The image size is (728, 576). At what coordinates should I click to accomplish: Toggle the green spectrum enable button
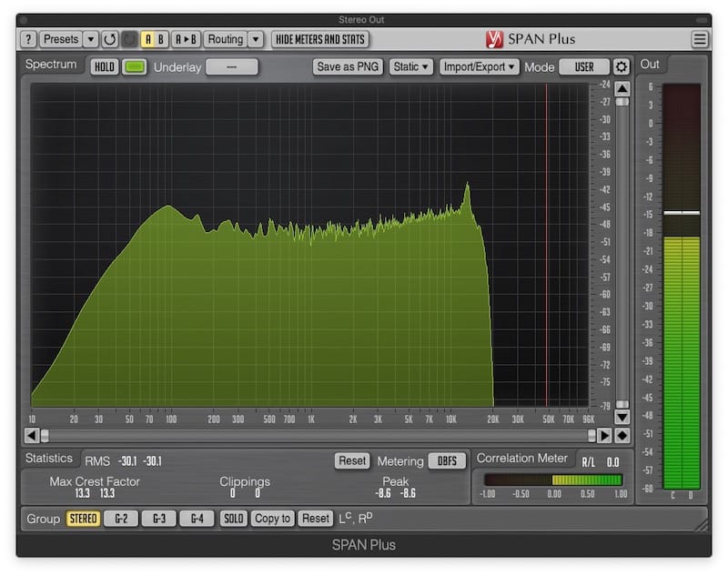coord(134,66)
